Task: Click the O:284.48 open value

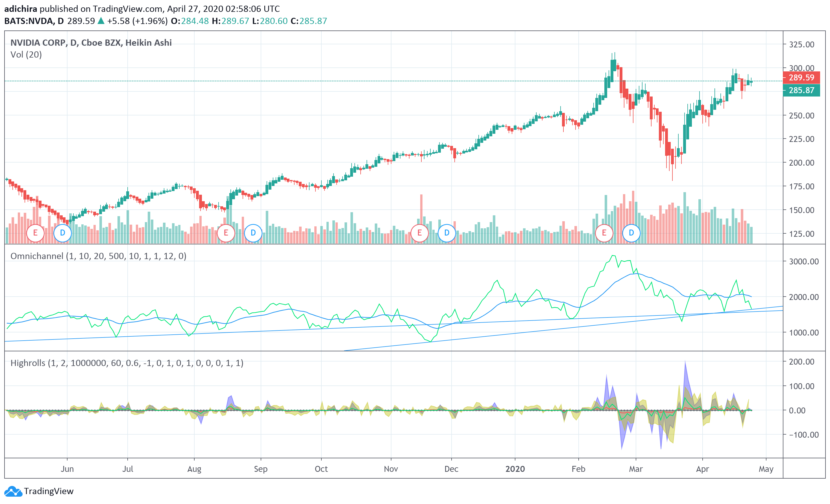Action: [190, 21]
